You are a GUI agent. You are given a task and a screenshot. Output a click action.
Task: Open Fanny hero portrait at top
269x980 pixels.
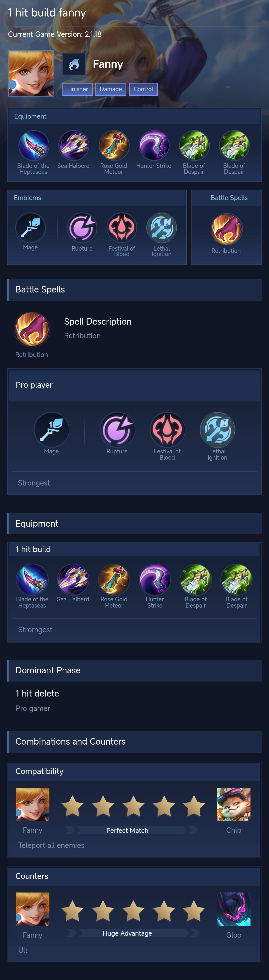click(31, 73)
